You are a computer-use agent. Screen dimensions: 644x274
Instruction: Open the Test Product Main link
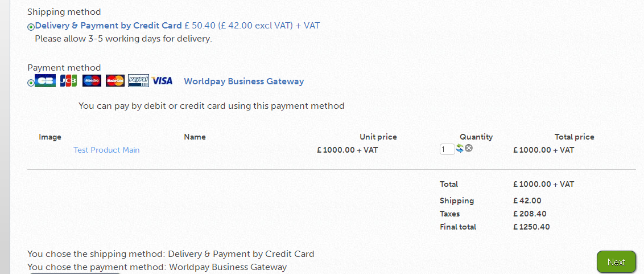click(x=106, y=150)
